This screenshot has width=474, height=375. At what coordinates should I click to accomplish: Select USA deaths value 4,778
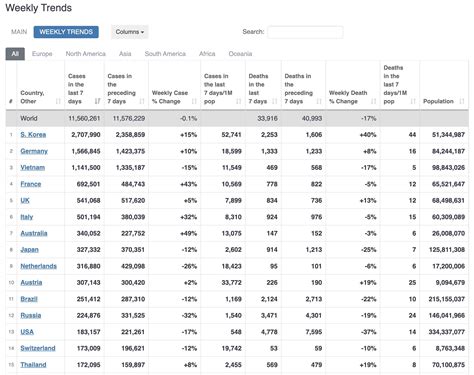point(269,332)
